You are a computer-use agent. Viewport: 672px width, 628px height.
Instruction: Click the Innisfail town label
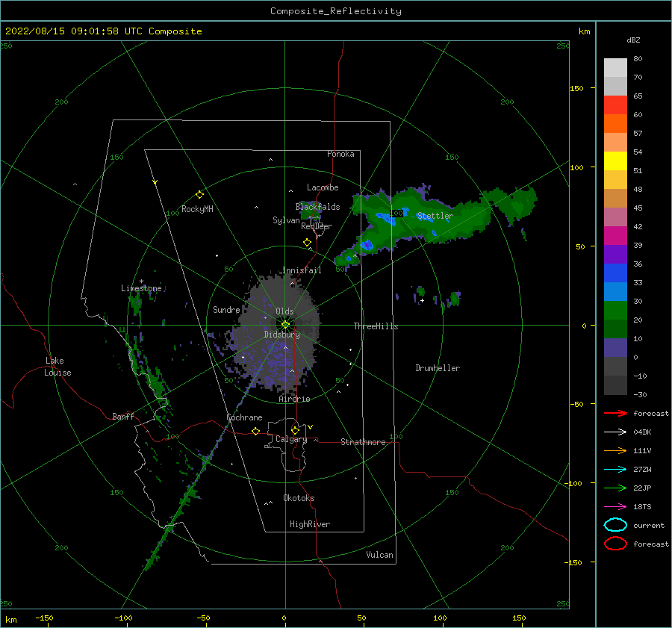(x=302, y=270)
